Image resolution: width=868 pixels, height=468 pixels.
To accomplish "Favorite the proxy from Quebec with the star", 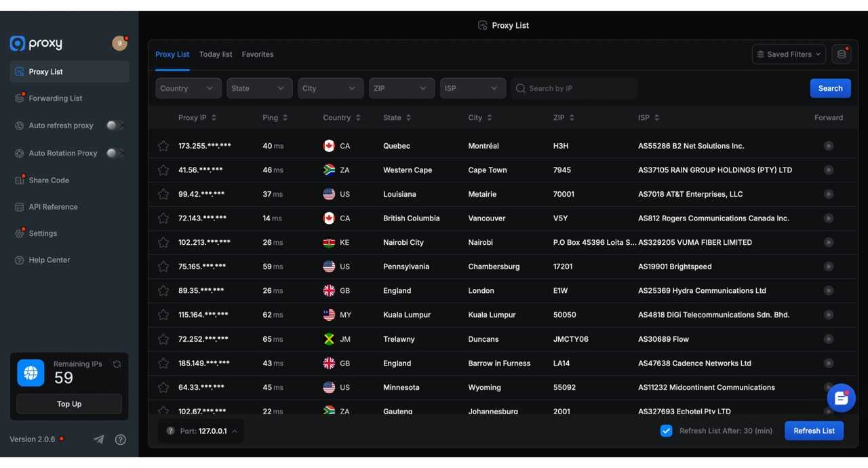I will click(x=163, y=145).
